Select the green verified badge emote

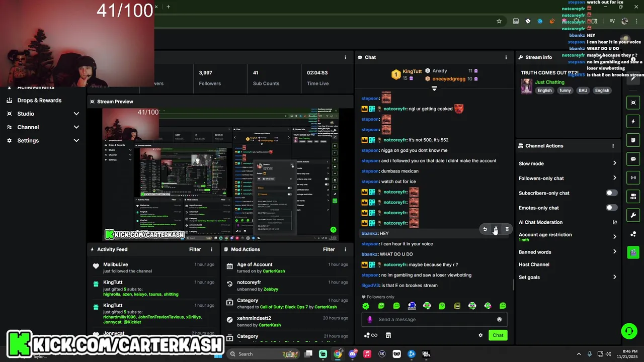pyautogui.click(x=366, y=306)
